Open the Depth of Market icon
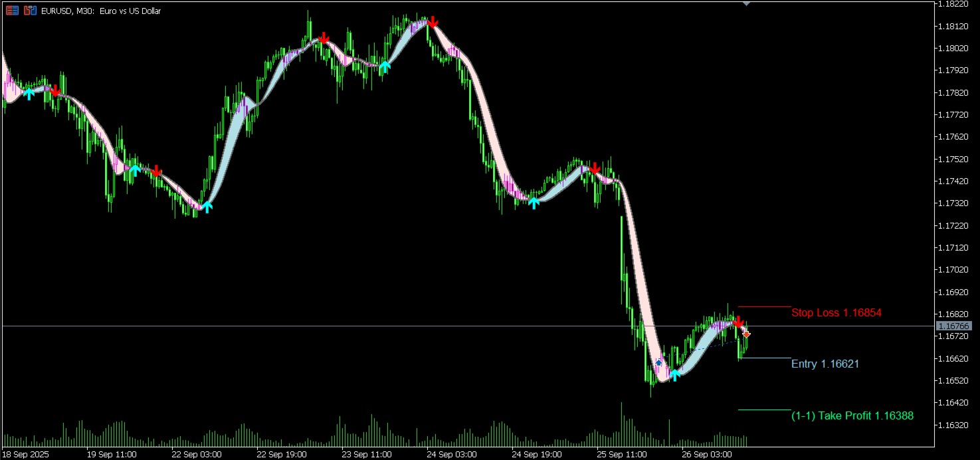Viewport: 980px width, 460px height. pos(30,11)
